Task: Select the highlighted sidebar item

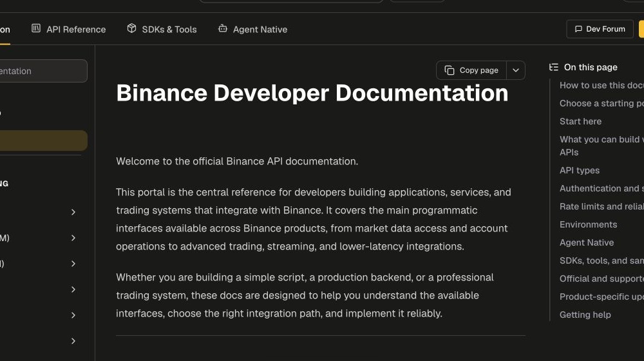Action: click(44, 141)
